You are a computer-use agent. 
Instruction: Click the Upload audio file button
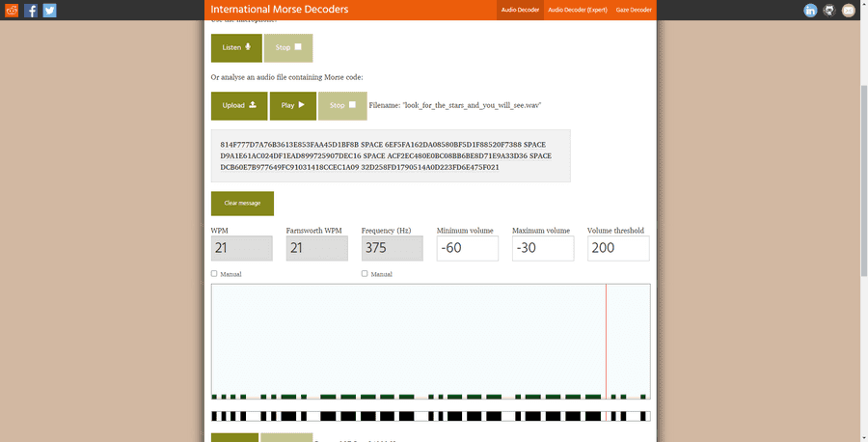(x=239, y=105)
